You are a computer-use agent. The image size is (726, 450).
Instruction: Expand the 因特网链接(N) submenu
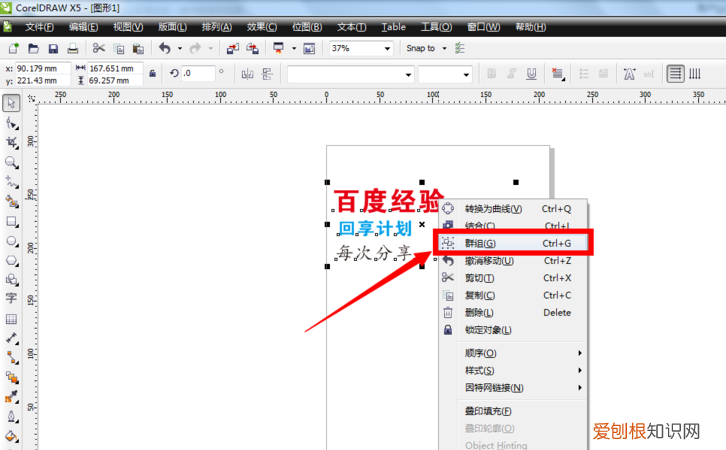pyautogui.click(x=521, y=388)
